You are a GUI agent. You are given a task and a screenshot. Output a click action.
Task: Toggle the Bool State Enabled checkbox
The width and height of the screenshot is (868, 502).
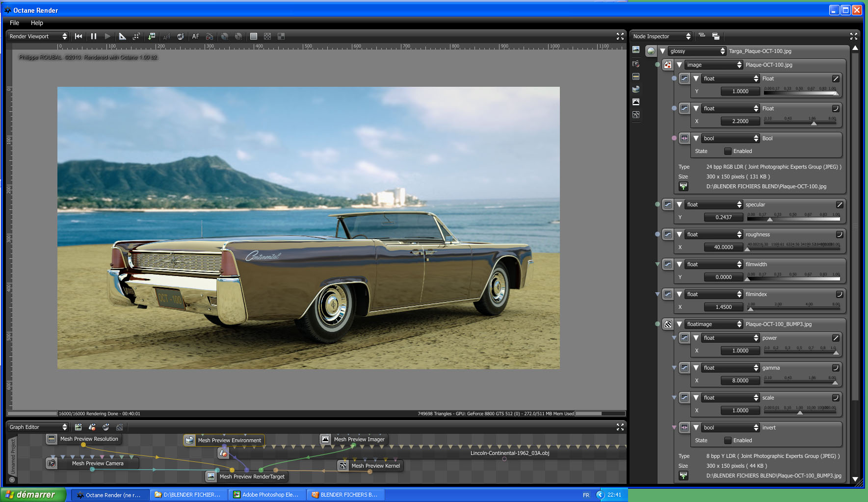coord(728,151)
